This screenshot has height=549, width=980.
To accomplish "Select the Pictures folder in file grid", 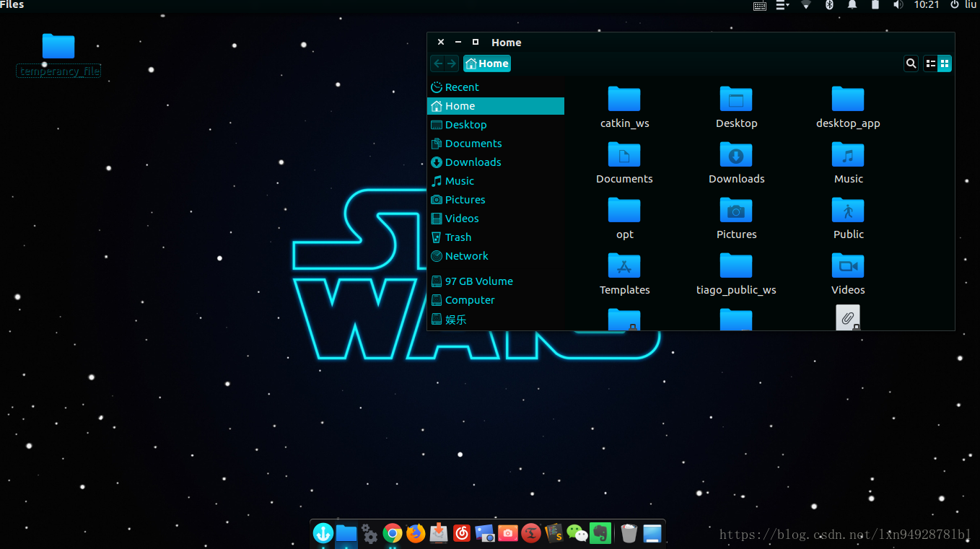I will point(736,219).
